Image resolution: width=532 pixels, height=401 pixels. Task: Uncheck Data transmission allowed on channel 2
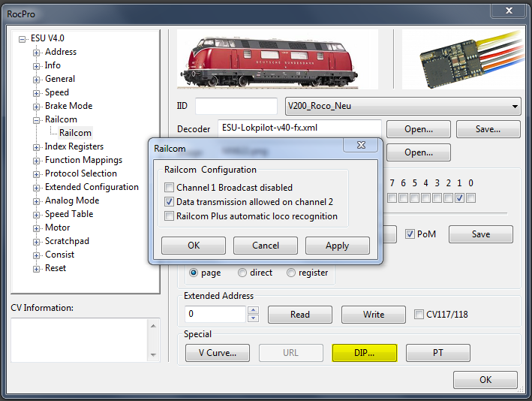point(170,202)
